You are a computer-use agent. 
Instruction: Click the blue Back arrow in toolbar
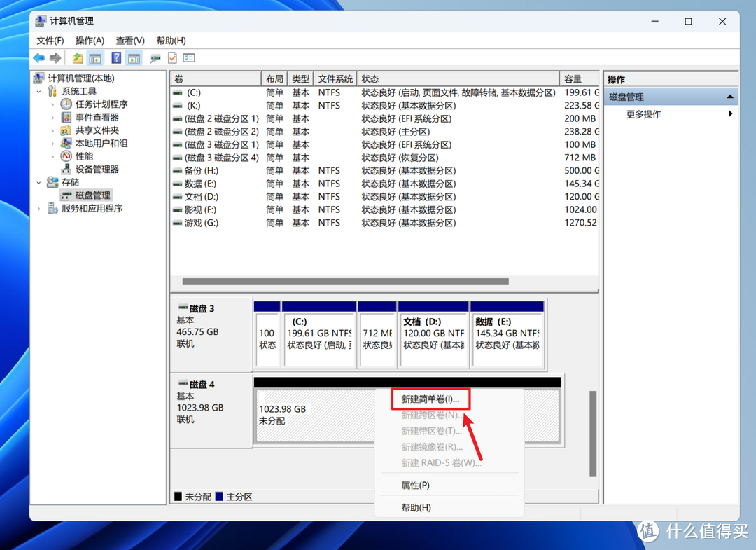(x=39, y=58)
